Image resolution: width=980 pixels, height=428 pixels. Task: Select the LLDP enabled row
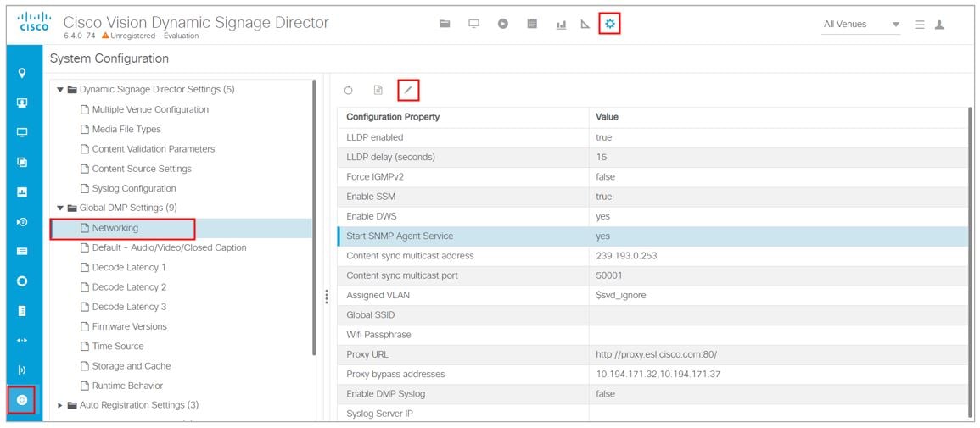point(652,137)
